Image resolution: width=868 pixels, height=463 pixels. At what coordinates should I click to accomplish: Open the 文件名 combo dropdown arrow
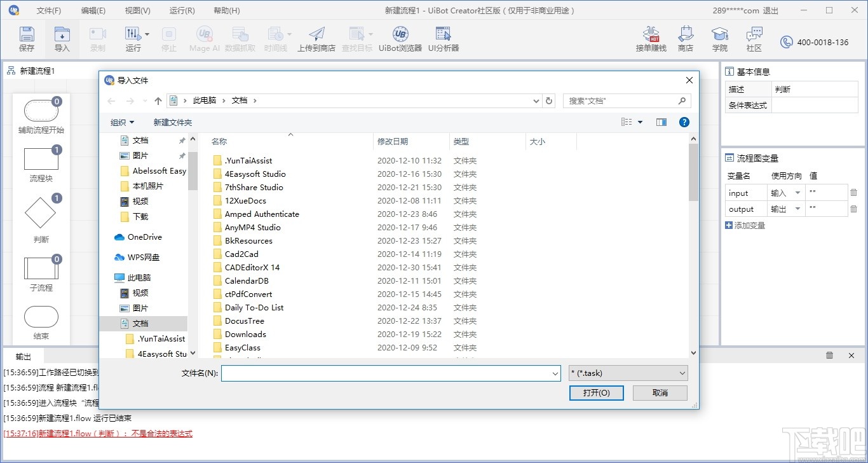tap(555, 374)
